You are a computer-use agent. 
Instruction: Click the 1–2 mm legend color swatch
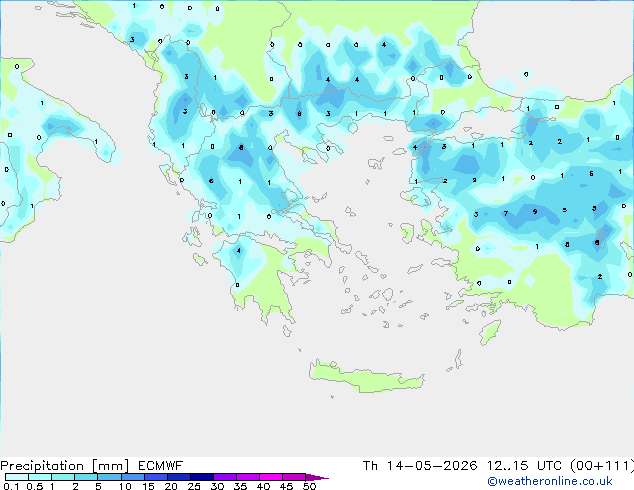(63, 477)
